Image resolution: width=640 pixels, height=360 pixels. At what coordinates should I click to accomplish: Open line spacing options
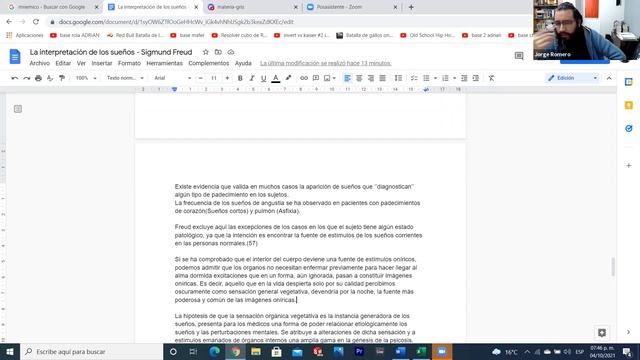[x=398, y=78]
